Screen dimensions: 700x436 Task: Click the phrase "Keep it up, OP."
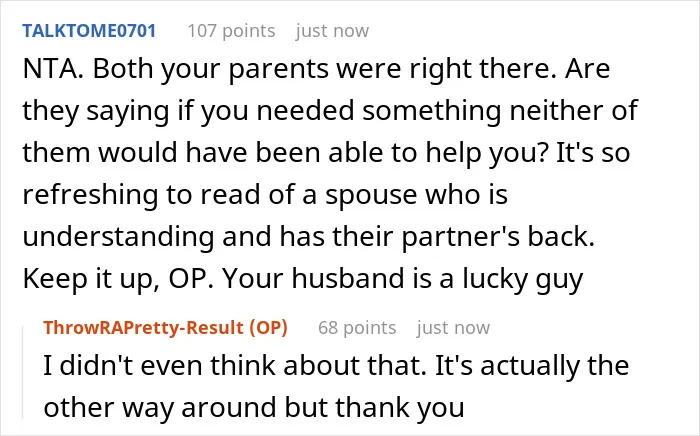118,279
